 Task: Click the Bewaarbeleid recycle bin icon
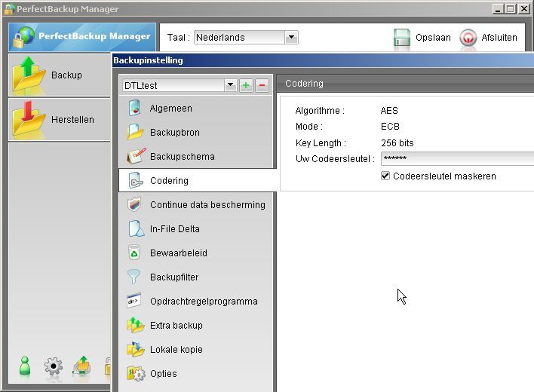[134, 253]
